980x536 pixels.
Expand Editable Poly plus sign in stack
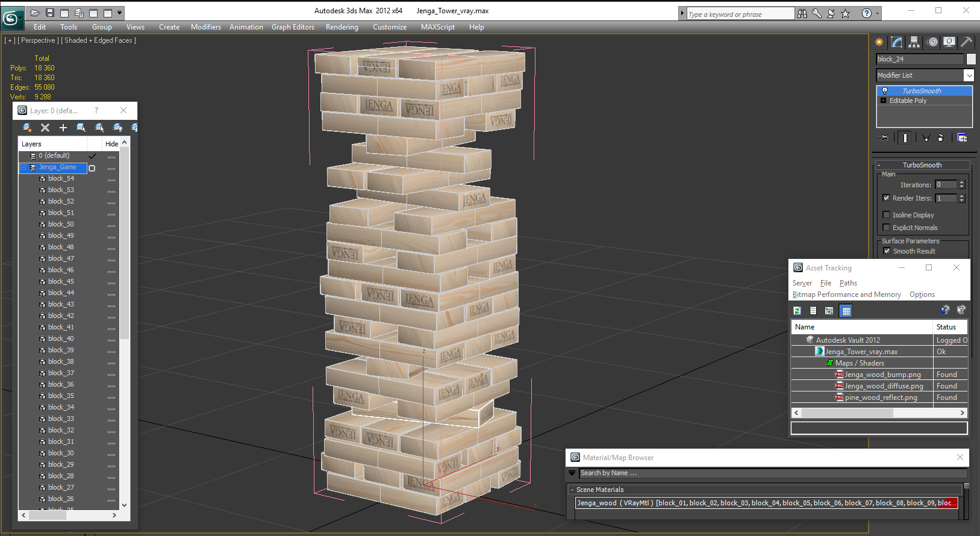click(x=884, y=101)
